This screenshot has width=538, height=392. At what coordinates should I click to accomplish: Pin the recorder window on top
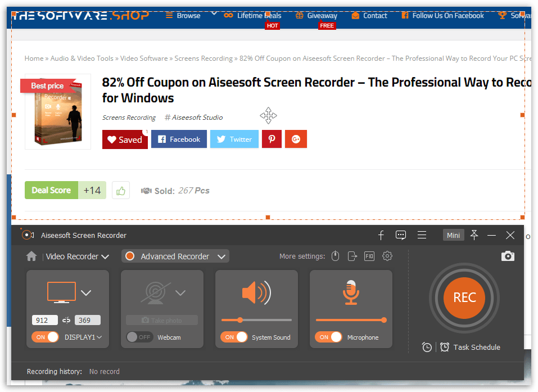point(474,235)
